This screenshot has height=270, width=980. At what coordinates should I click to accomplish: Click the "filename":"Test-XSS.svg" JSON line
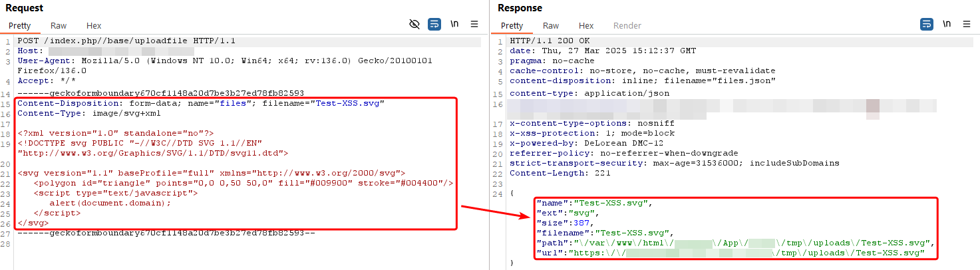tap(606, 233)
